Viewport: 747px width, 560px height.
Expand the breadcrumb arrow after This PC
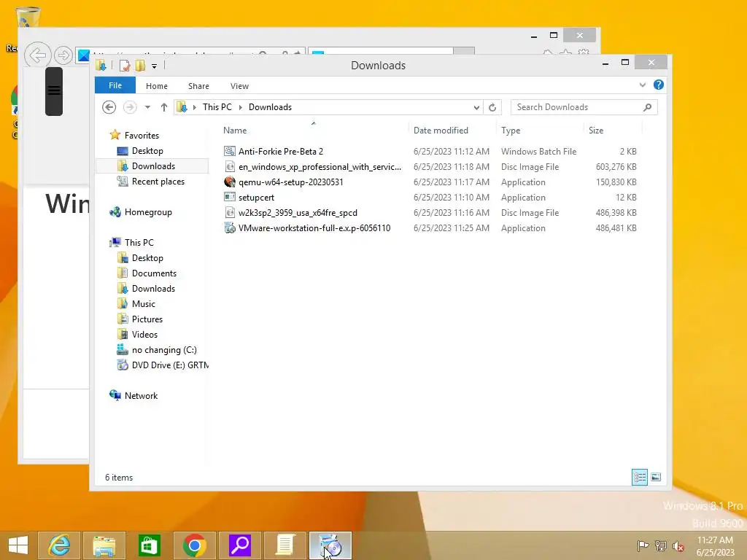(x=241, y=107)
